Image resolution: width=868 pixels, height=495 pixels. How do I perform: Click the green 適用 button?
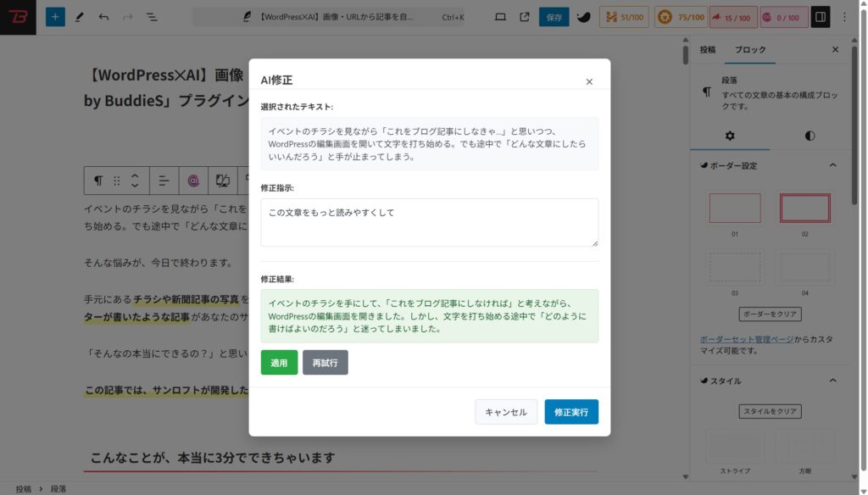coord(279,363)
